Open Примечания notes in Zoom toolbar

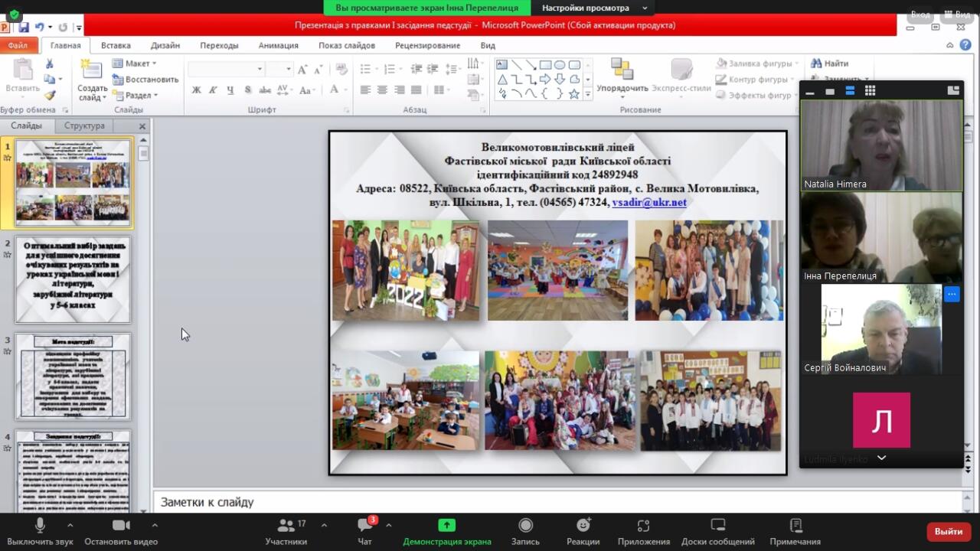(795, 532)
